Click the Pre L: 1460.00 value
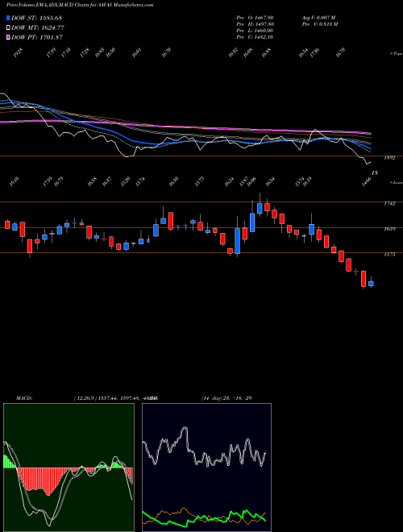403x532 pixels. coord(255,31)
